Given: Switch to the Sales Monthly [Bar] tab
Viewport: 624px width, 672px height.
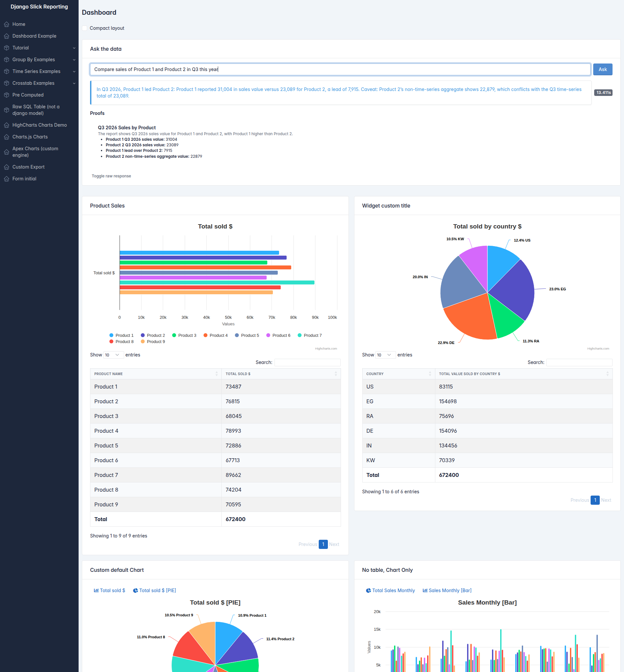Looking at the screenshot, I should (447, 590).
